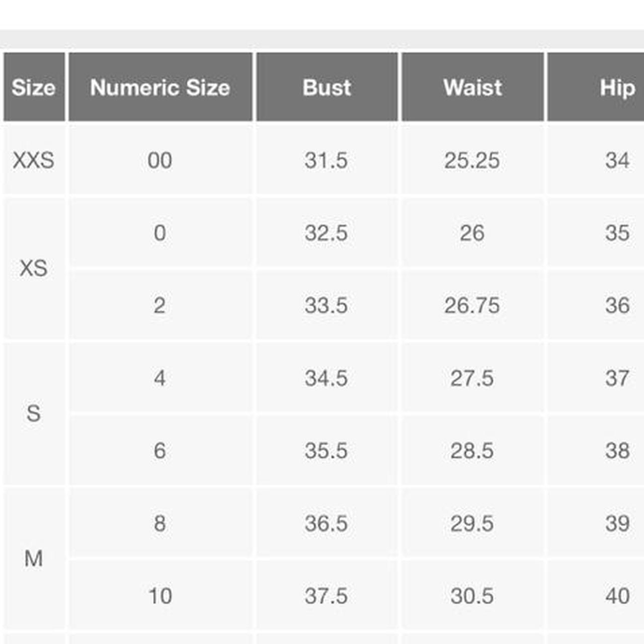
Task: Click the 29.5 waist measurement
Action: point(472,523)
